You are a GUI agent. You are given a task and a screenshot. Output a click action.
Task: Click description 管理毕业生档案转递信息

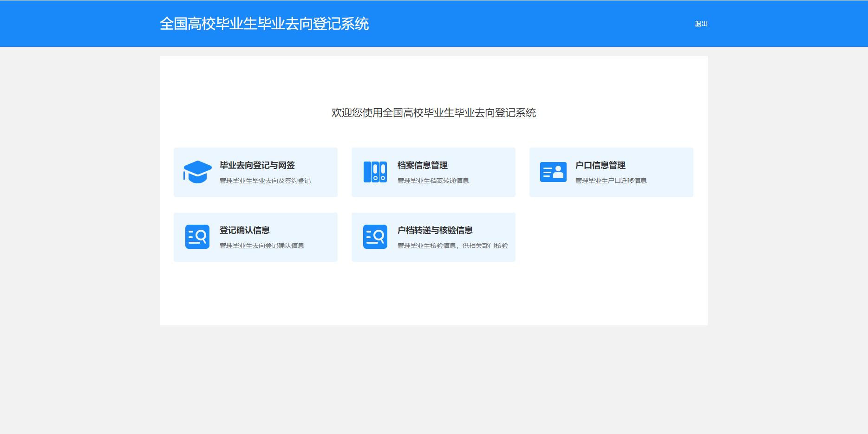click(x=433, y=181)
